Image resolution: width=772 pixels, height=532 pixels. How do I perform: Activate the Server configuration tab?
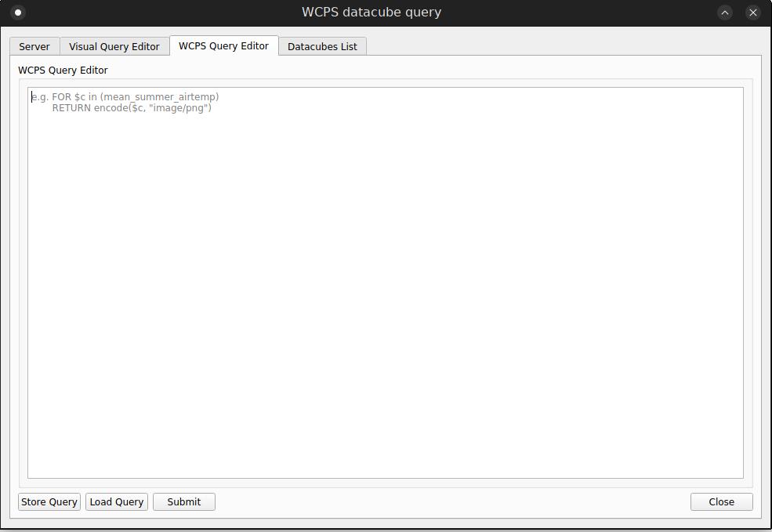point(34,46)
